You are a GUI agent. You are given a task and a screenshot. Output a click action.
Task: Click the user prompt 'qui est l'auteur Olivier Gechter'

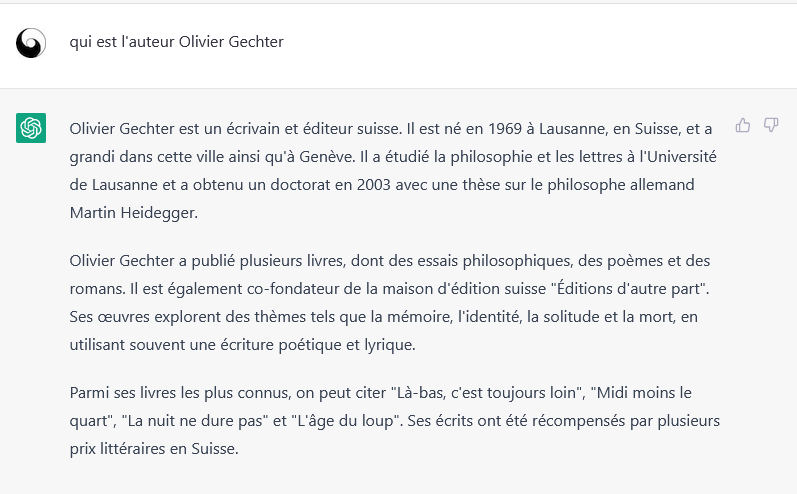(176, 42)
